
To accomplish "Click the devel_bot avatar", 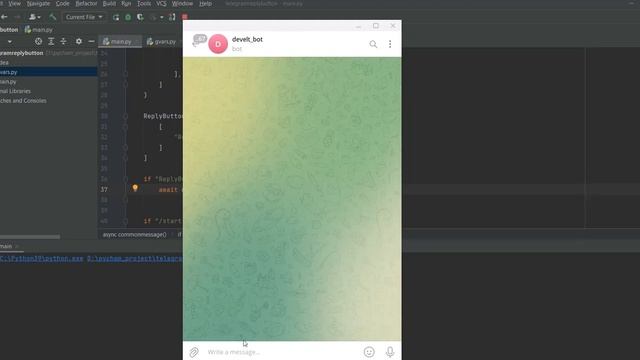I will point(218,44).
